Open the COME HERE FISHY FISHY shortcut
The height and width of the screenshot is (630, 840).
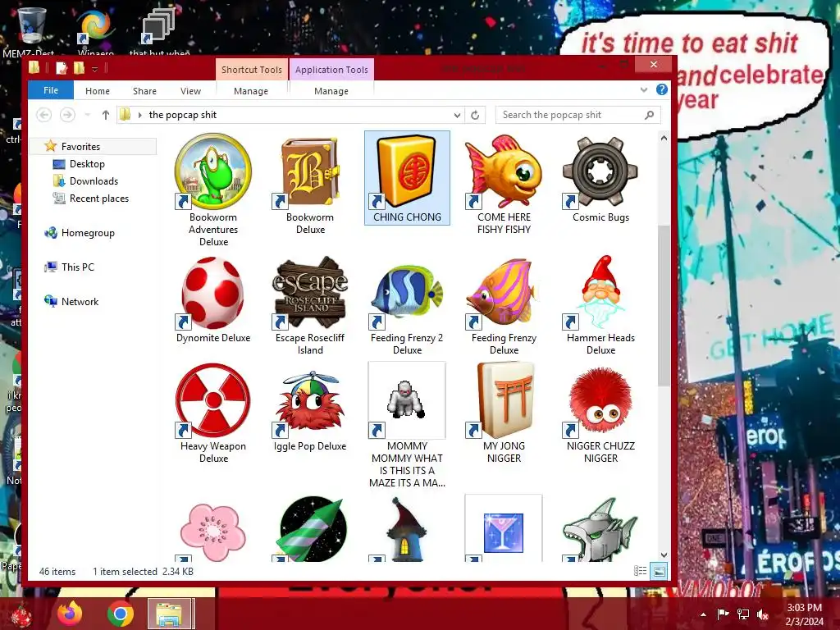pyautogui.click(x=504, y=171)
